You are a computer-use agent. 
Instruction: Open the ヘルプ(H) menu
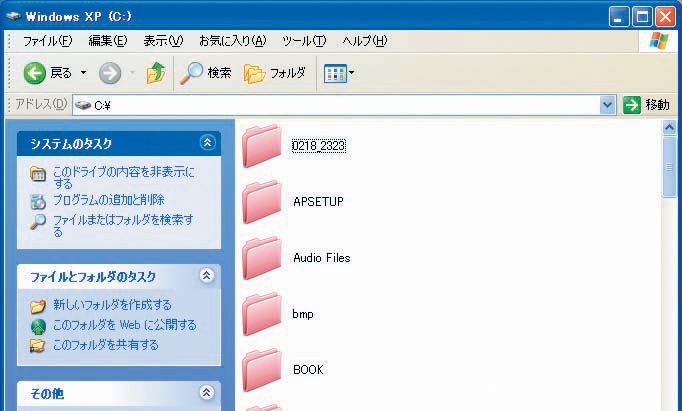click(364, 41)
